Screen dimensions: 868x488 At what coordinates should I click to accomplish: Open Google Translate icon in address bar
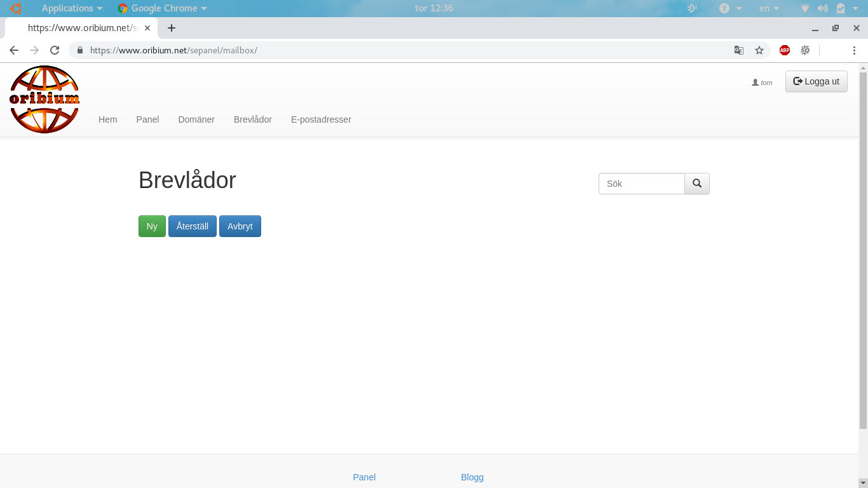point(739,50)
